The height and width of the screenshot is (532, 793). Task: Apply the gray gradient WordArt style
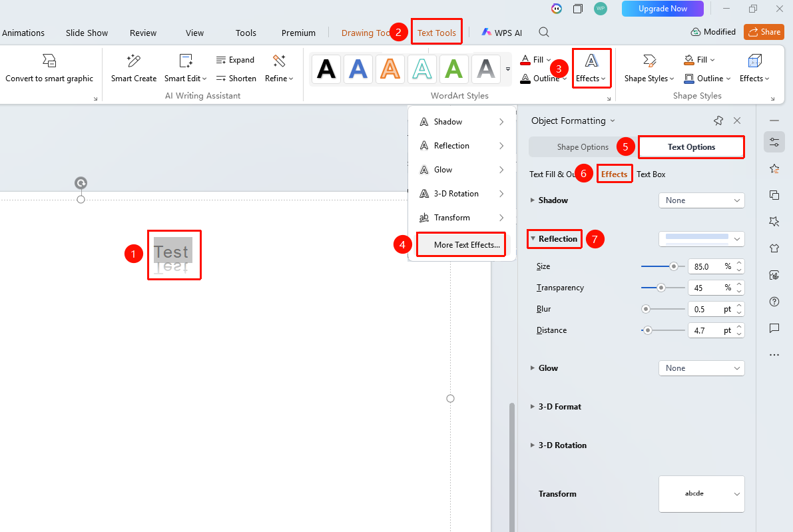tap(485, 69)
